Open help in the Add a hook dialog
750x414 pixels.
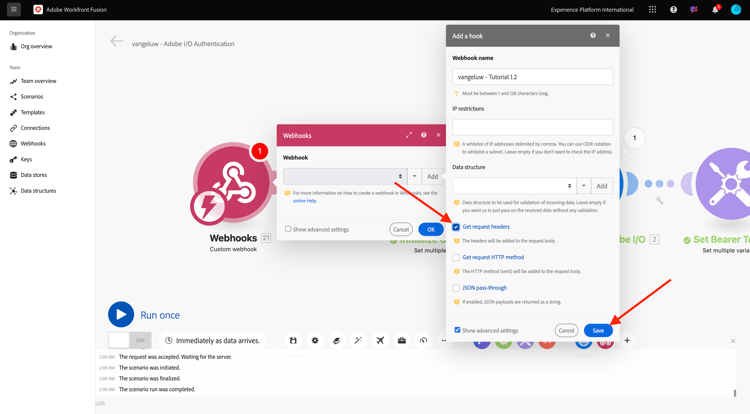593,35
